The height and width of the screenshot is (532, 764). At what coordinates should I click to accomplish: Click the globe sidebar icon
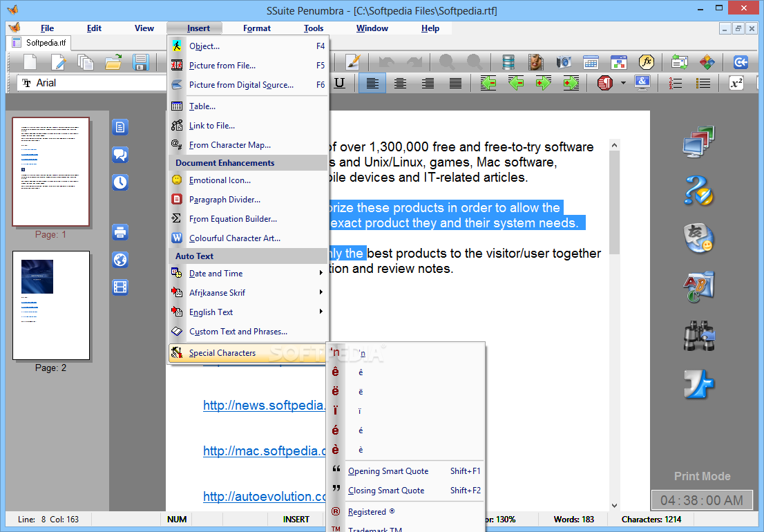point(120,260)
